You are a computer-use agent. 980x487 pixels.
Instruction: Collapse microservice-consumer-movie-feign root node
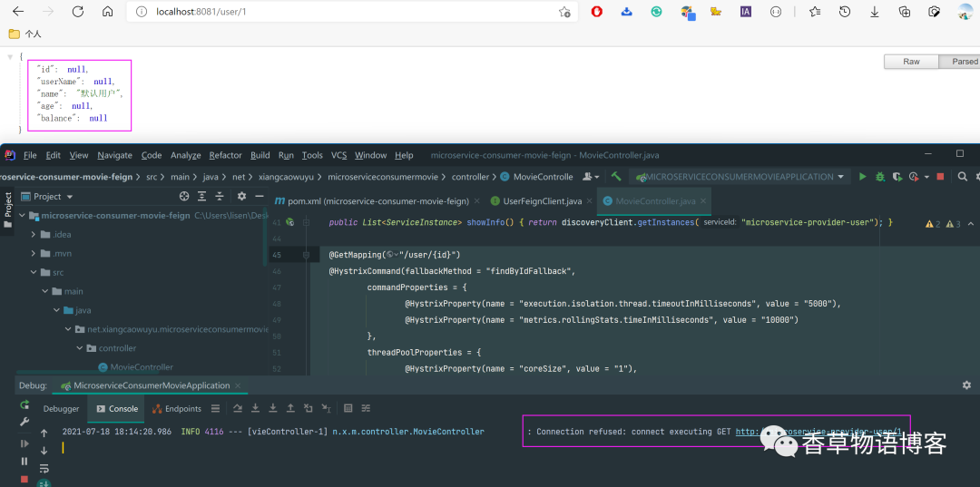click(x=23, y=216)
